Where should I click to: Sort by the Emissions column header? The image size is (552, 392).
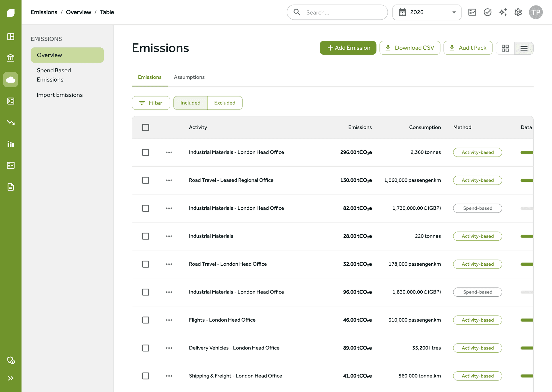[360, 128]
